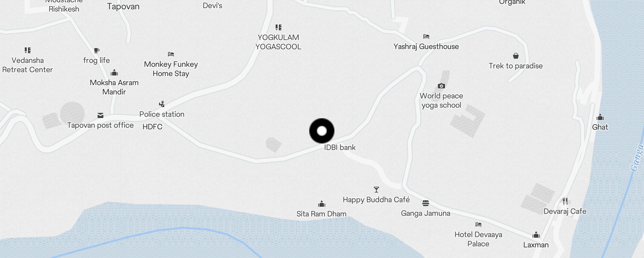Select the HDFC map label
Image resolution: width=644 pixels, height=258 pixels.
click(153, 127)
